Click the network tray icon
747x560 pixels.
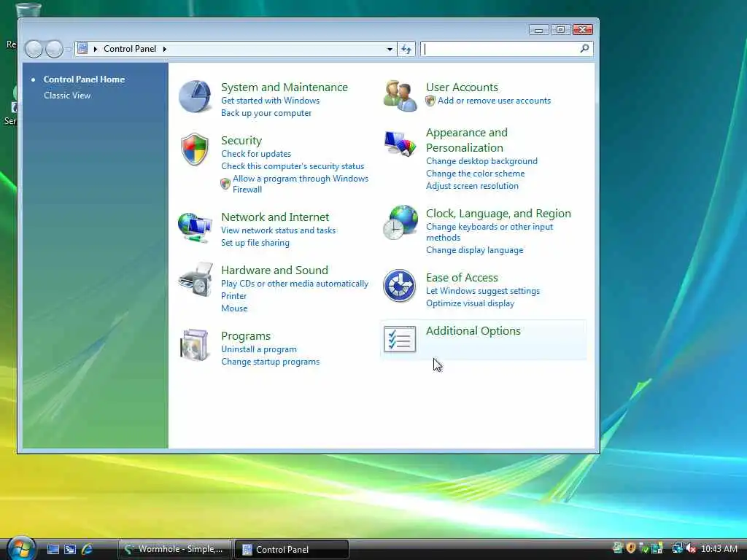pos(677,548)
